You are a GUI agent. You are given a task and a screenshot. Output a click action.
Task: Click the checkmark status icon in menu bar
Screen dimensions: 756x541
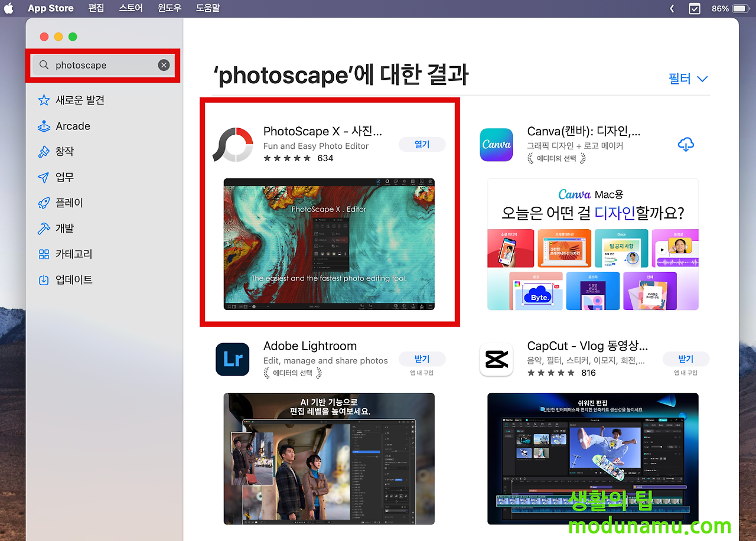click(x=695, y=8)
